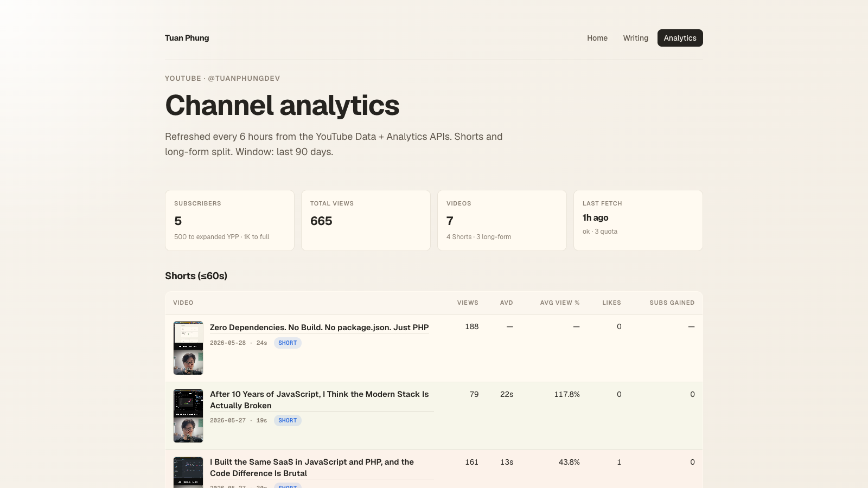Click the 117.8% avg view cell

(567, 394)
